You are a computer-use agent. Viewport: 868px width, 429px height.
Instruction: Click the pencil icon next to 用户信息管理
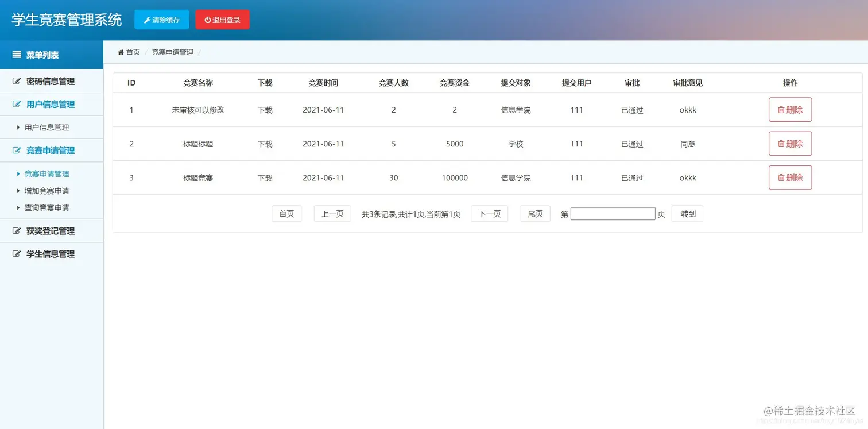pyautogui.click(x=16, y=104)
